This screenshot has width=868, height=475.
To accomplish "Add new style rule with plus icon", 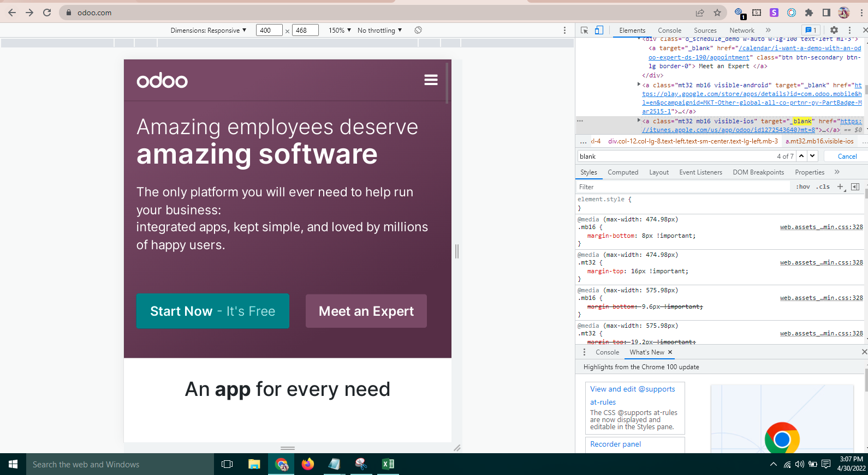I will (x=840, y=187).
